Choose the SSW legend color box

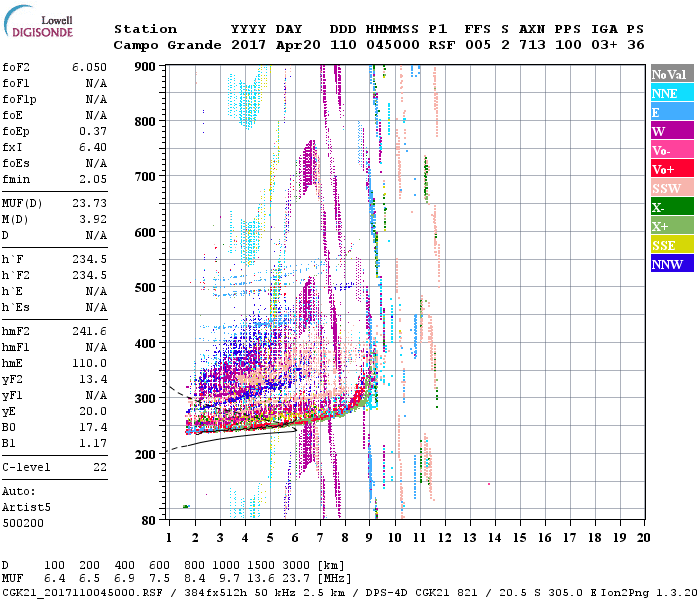click(x=671, y=188)
